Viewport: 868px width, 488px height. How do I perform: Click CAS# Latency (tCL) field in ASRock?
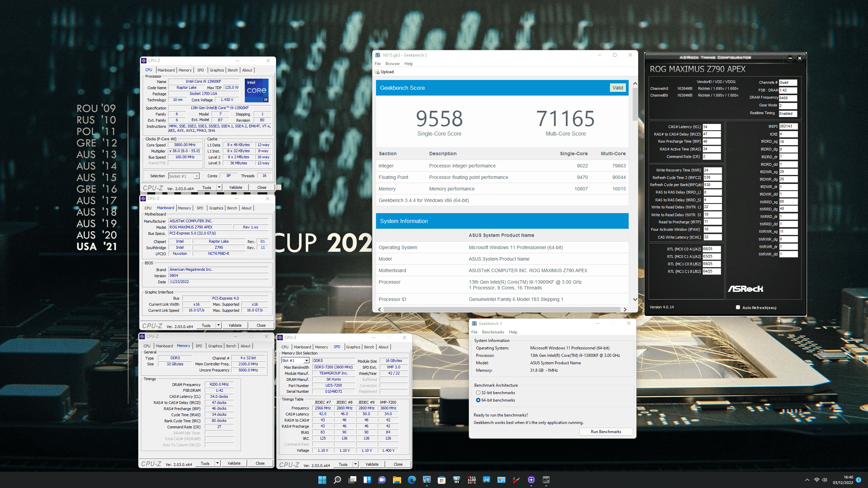711,127
